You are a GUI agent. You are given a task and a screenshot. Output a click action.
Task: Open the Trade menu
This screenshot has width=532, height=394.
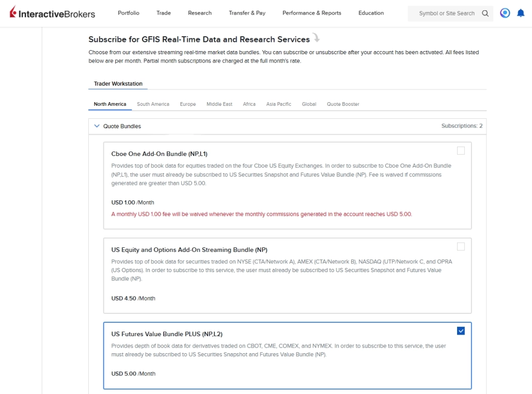pyautogui.click(x=163, y=13)
